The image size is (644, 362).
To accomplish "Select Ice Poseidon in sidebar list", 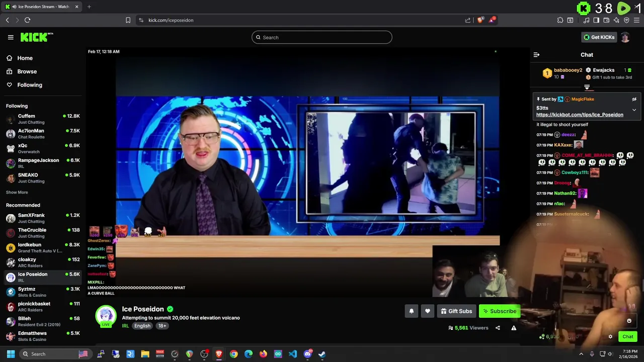I will [43, 277].
